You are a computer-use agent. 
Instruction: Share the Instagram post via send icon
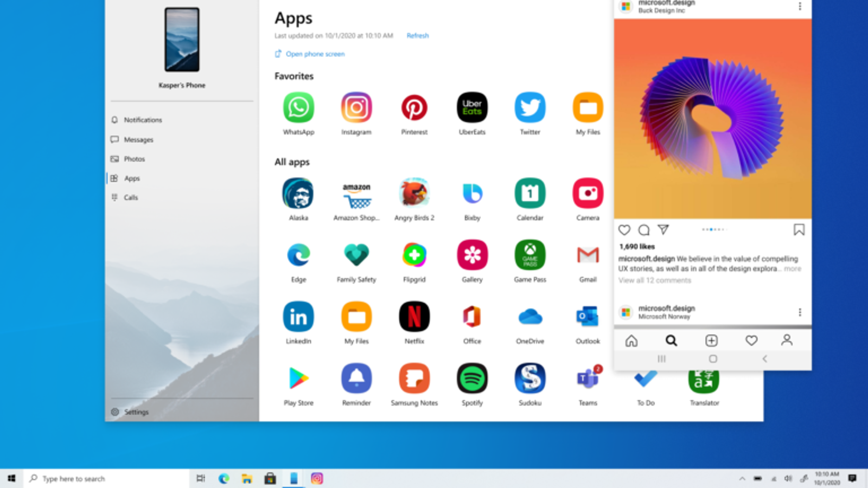[x=663, y=230]
